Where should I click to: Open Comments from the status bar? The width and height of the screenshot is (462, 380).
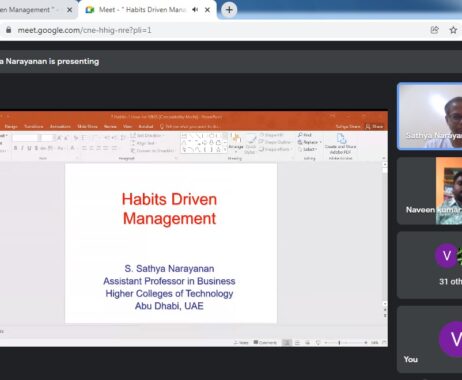tap(265, 343)
